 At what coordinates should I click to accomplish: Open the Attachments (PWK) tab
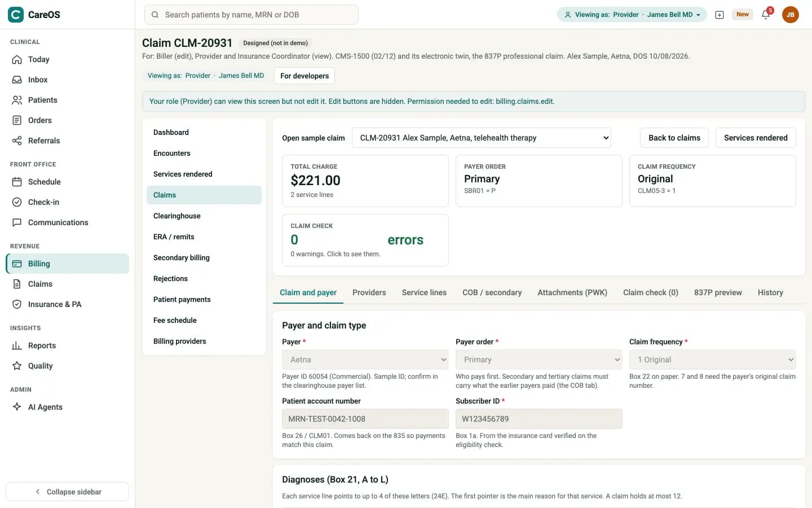572,292
